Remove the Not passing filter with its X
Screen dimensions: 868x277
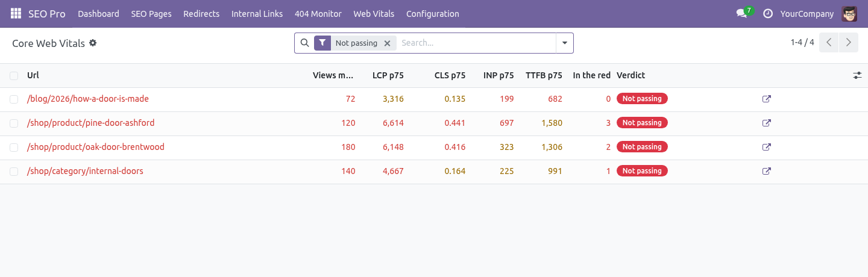pyautogui.click(x=388, y=43)
